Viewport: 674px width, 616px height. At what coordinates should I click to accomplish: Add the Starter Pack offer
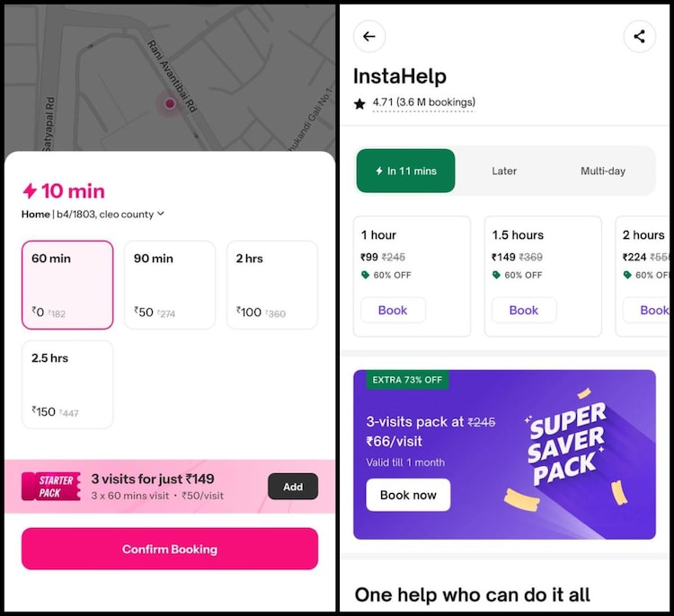(293, 487)
